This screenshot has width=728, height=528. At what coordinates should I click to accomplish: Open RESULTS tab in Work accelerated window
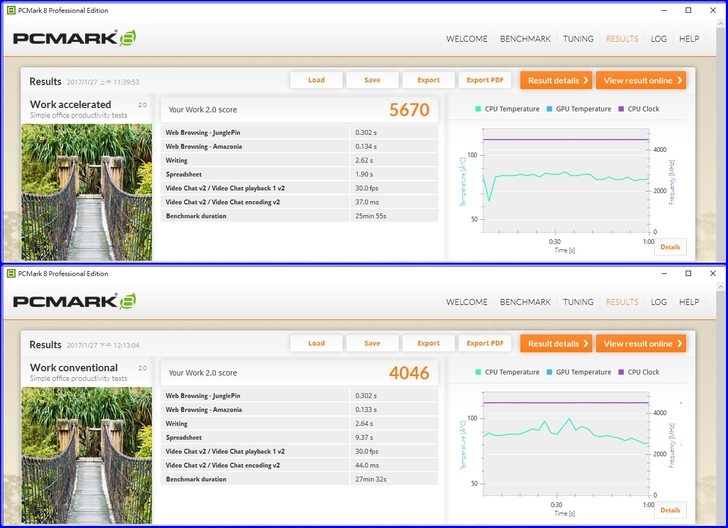pos(621,39)
